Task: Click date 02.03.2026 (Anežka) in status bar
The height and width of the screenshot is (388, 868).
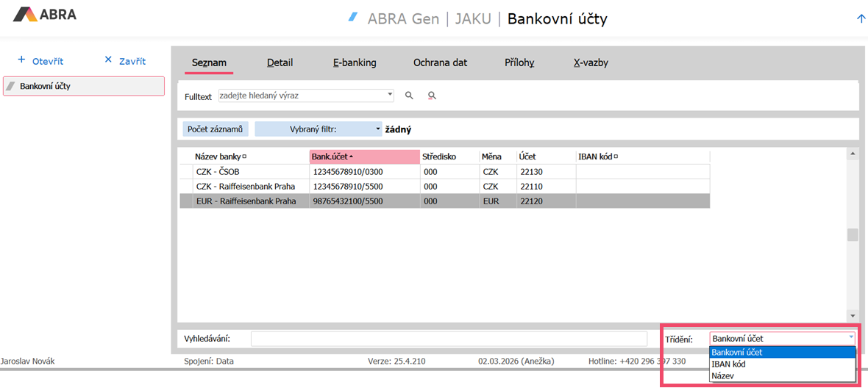Action: pyautogui.click(x=516, y=362)
